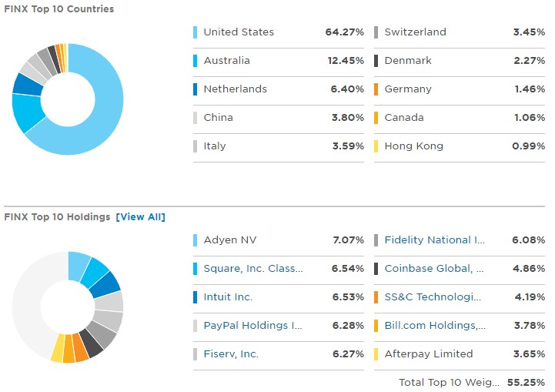Select the 'Hong Kong' country label
The image size is (555, 392).
pyautogui.click(x=414, y=146)
